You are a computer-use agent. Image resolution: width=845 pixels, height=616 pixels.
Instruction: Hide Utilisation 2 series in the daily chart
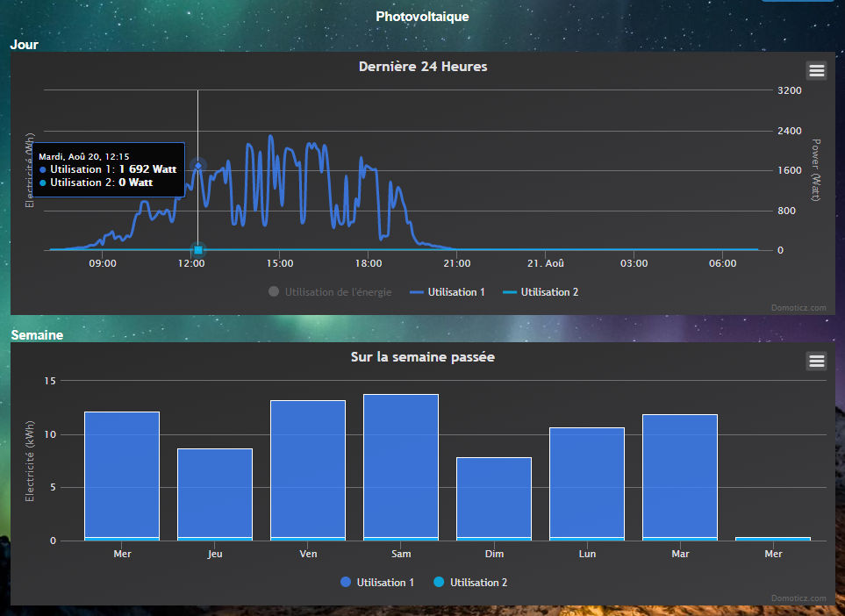coord(540,292)
